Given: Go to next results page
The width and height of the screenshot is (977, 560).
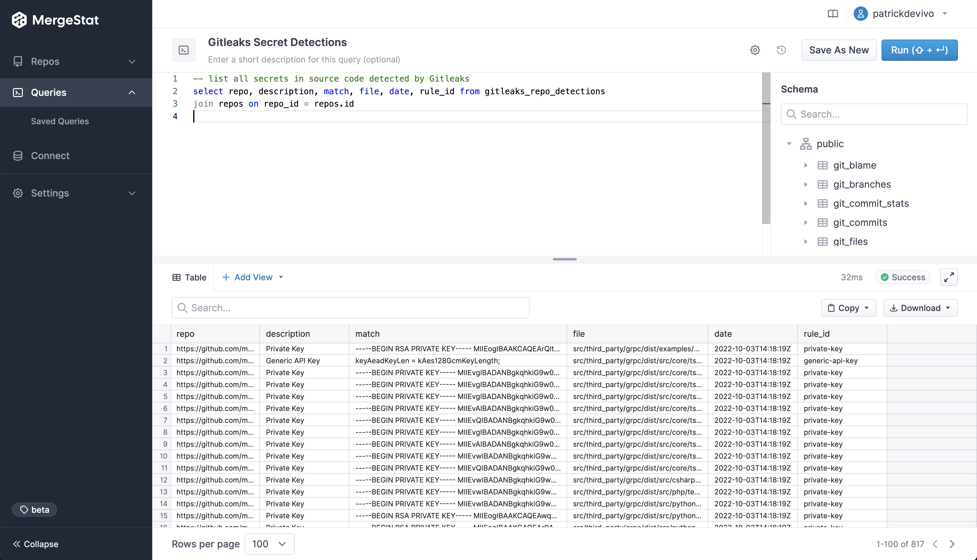Looking at the screenshot, I should click(x=952, y=544).
